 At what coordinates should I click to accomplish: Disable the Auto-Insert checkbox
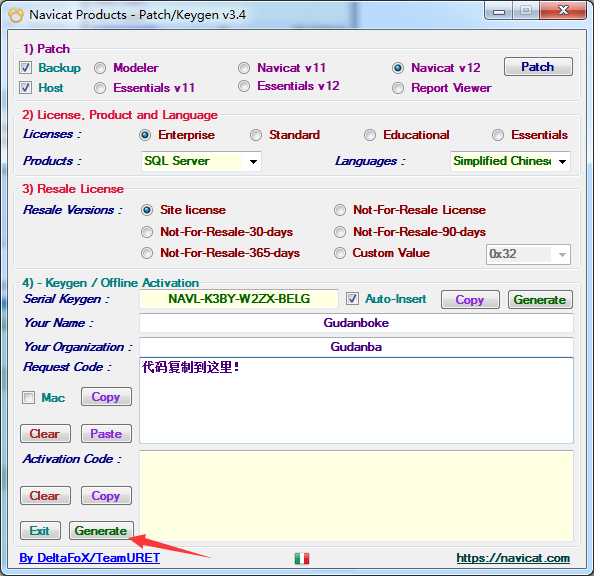(x=352, y=299)
